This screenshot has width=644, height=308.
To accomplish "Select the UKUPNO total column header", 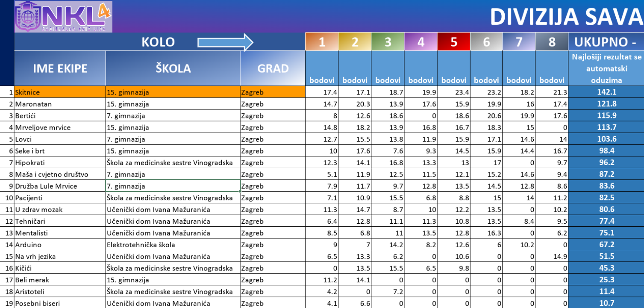I will pos(605,42).
